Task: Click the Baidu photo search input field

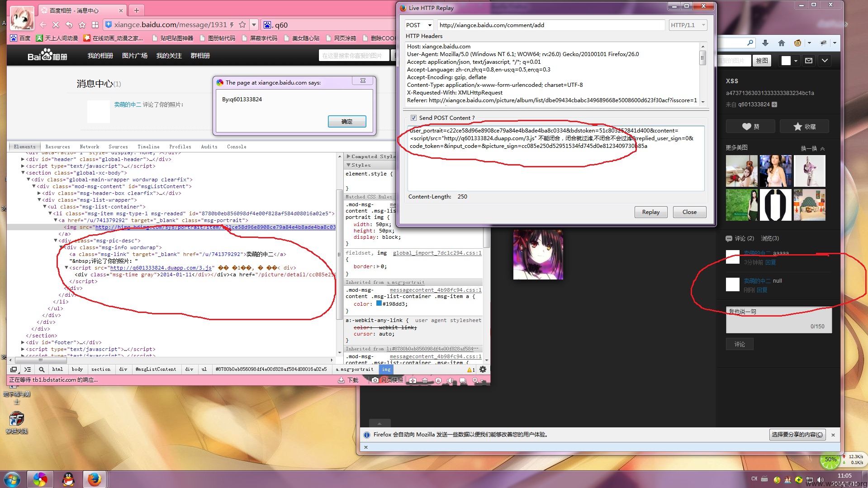Action: click(354, 56)
